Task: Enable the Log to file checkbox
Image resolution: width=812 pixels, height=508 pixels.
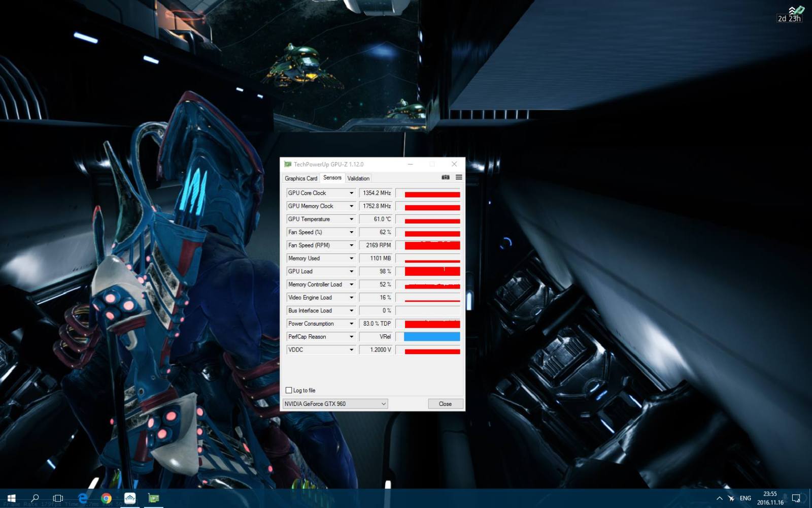Action: [289, 390]
